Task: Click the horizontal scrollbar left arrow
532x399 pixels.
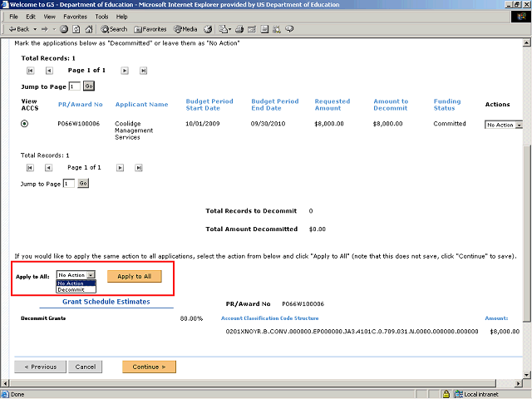Action: click(x=5, y=383)
